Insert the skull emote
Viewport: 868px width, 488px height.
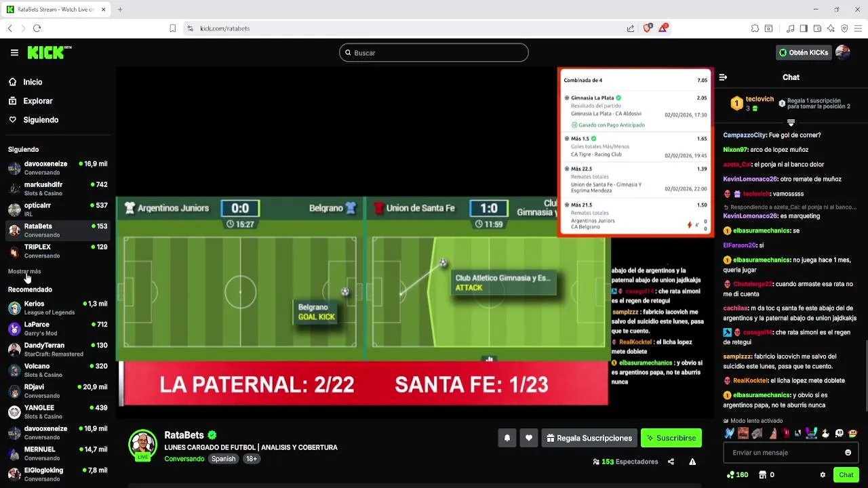tap(839, 434)
